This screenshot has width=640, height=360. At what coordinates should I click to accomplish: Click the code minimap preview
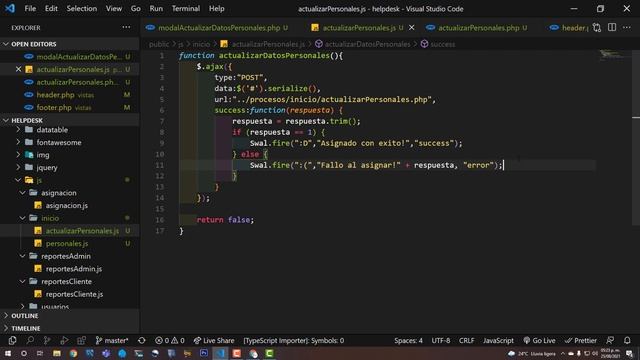tap(611, 56)
